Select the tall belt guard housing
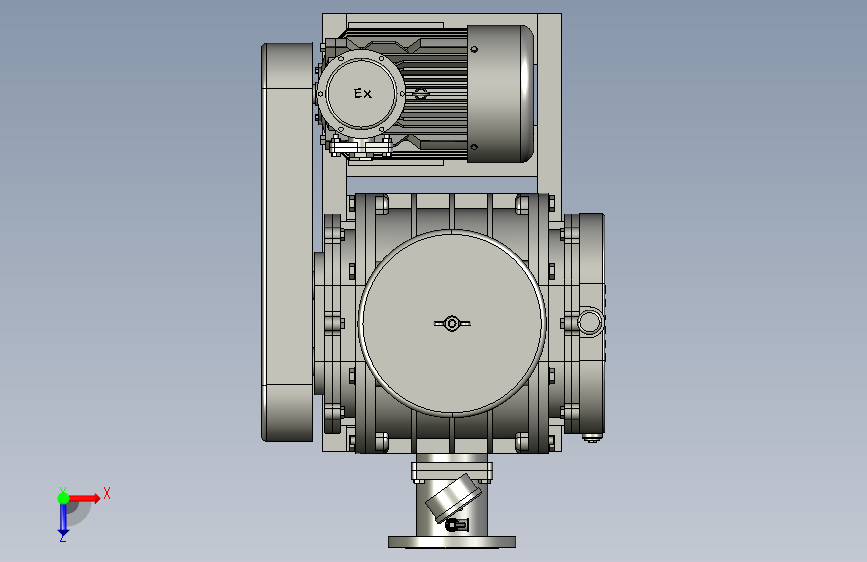867x562 pixels. 288,242
